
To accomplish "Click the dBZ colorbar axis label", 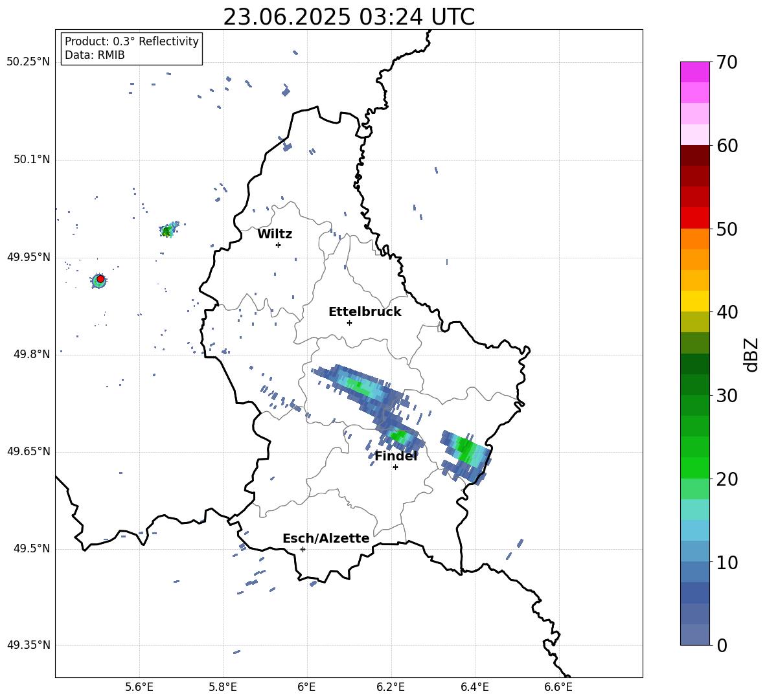I will pos(751,354).
